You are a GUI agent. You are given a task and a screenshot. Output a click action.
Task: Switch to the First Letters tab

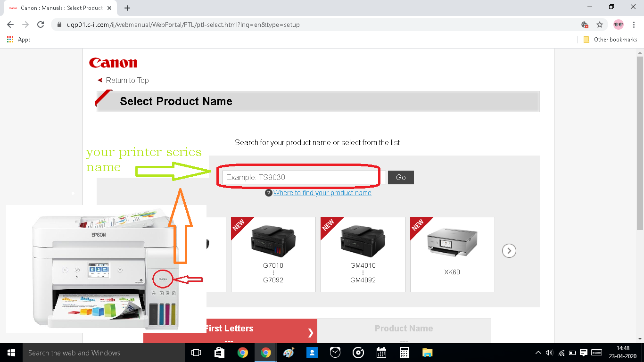230,331
